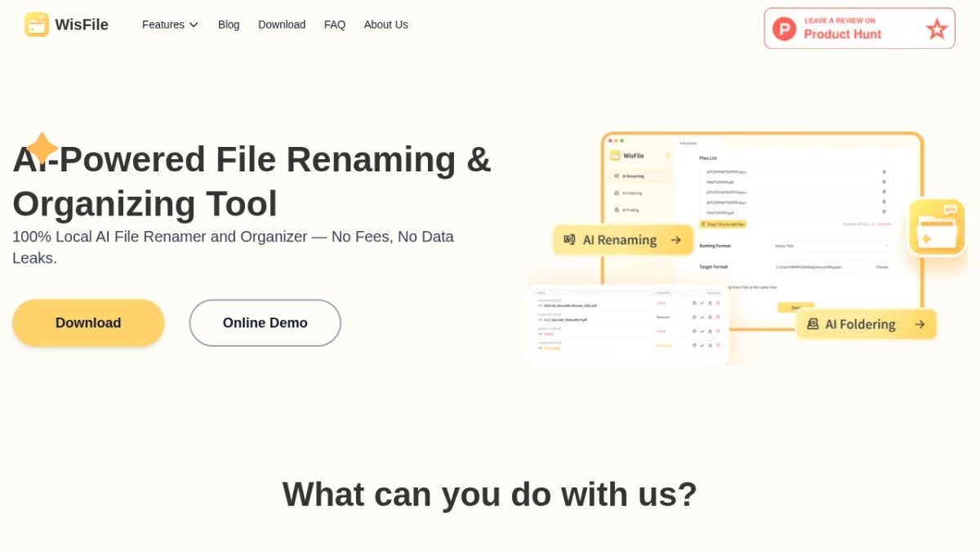The height and width of the screenshot is (551, 980).
Task: Click the WisFile logo icon in header
Action: [x=37, y=24]
